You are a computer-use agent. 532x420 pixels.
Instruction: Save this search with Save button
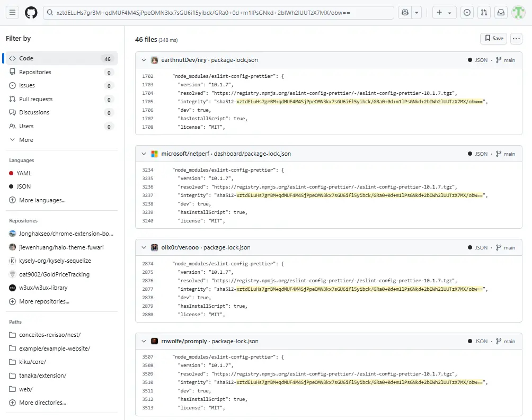pyautogui.click(x=493, y=39)
